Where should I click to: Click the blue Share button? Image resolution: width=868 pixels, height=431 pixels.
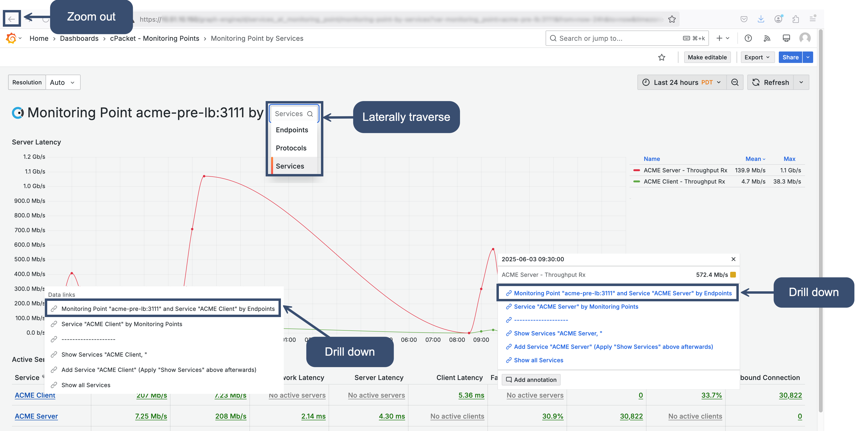(790, 57)
